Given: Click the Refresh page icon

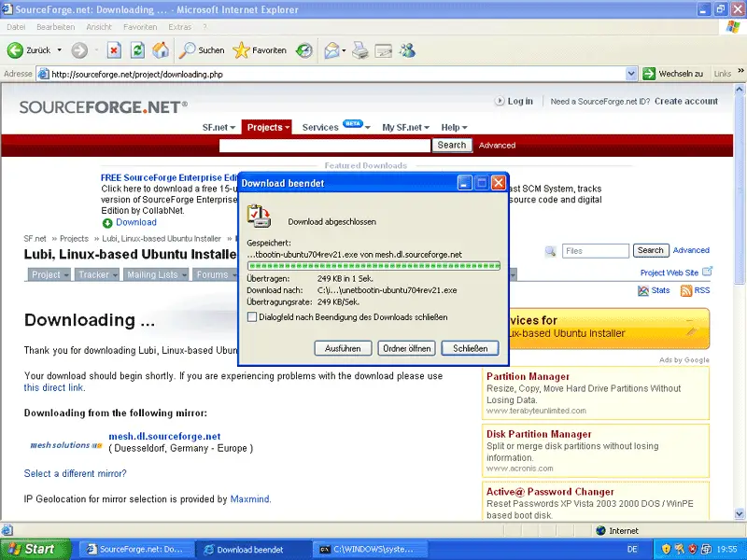Looking at the screenshot, I should [x=137, y=50].
